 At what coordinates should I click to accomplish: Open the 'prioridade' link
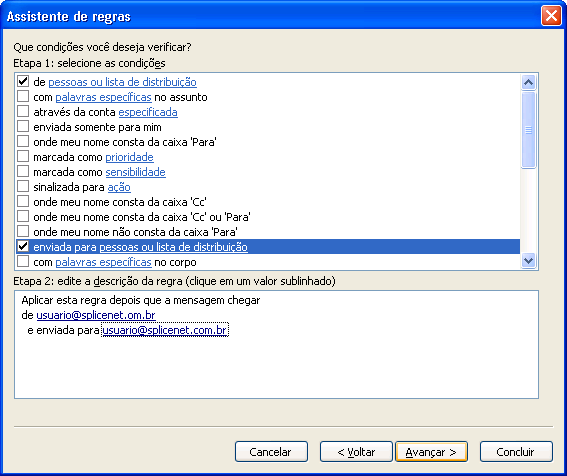pos(129,157)
